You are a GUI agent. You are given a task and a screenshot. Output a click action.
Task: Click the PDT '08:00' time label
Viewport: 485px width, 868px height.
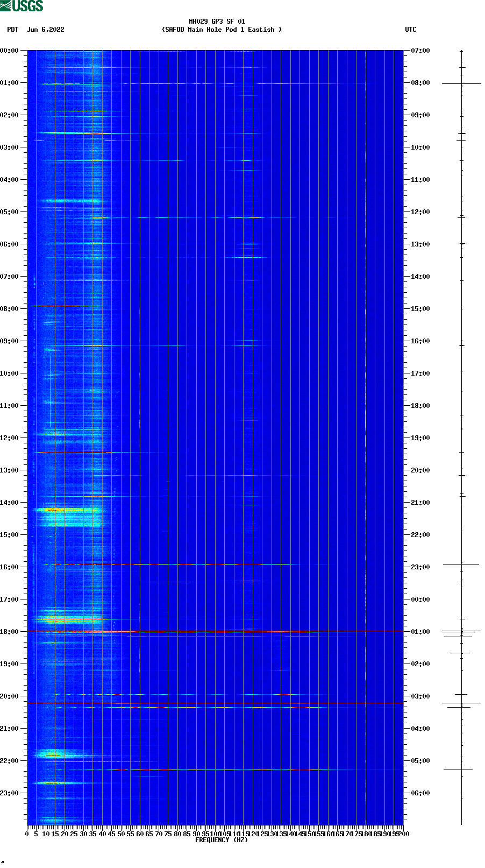click(9, 309)
